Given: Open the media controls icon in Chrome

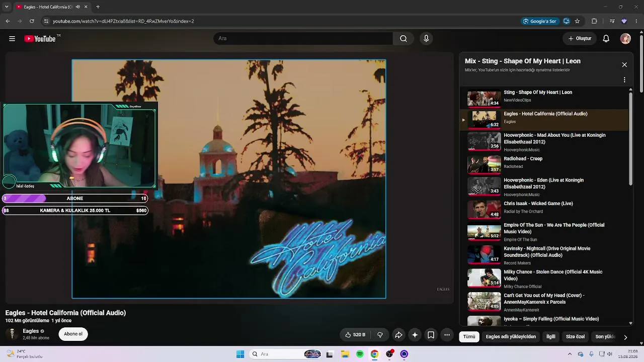Looking at the screenshot, I should pyautogui.click(x=612, y=21).
